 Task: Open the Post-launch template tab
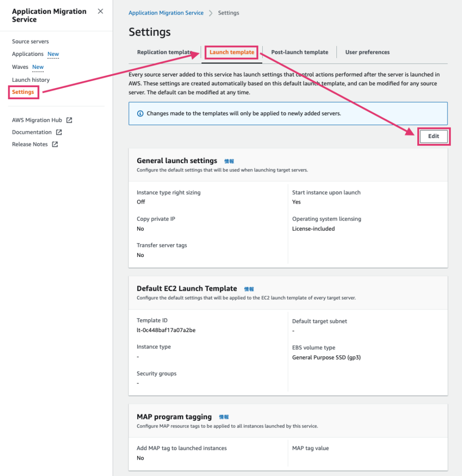(300, 52)
